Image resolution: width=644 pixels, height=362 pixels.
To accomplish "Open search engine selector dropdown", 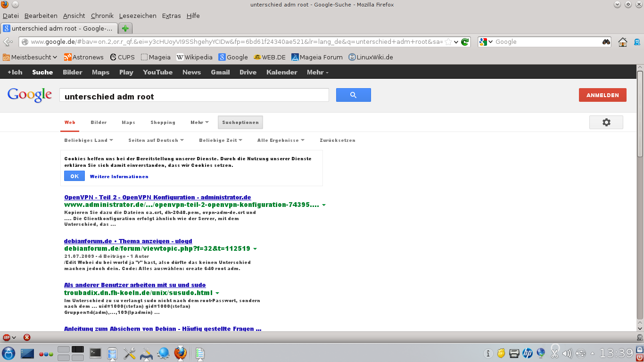I will click(486, 41).
